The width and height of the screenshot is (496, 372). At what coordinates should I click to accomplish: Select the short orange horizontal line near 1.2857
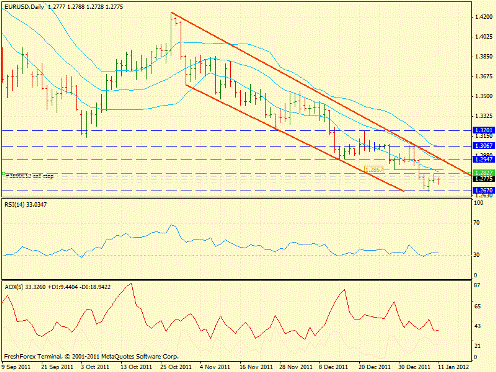418,169
